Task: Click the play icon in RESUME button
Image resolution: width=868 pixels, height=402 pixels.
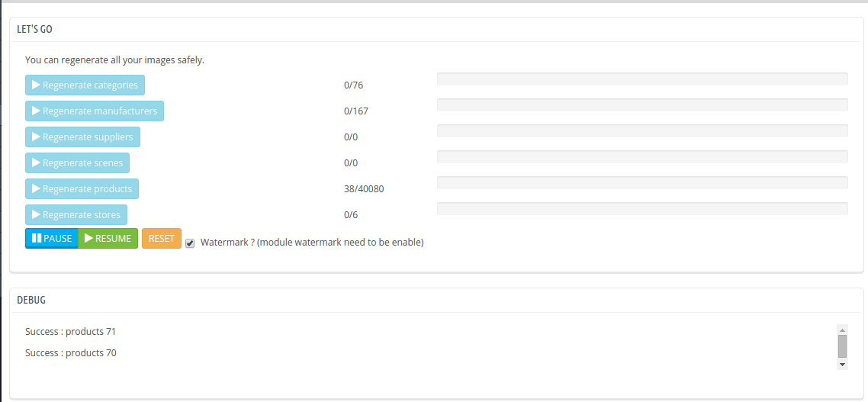Action: coord(88,238)
